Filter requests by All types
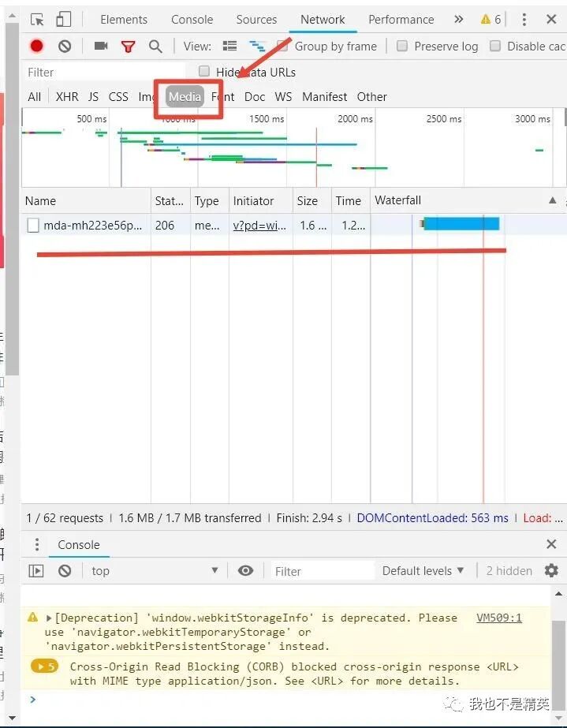Image resolution: width=567 pixels, height=728 pixels. tap(35, 96)
